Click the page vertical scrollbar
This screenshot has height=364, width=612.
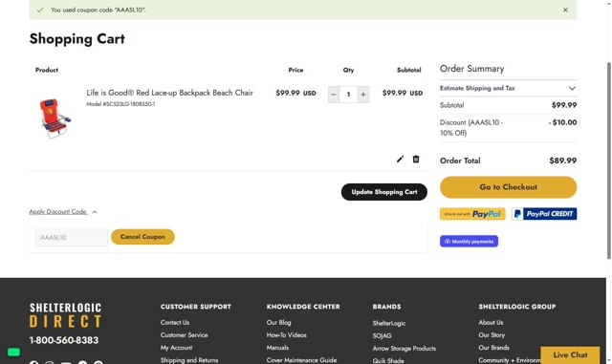click(x=609, y=160)
